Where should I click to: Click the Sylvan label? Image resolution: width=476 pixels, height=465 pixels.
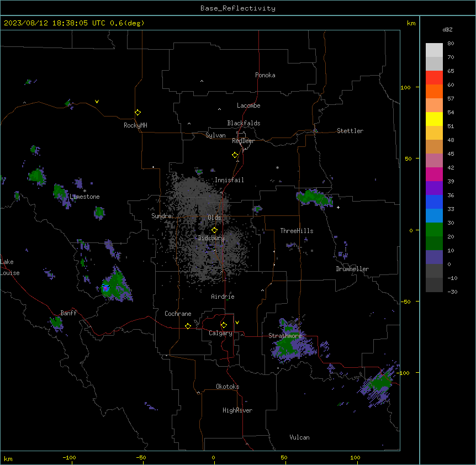(215, 135)
